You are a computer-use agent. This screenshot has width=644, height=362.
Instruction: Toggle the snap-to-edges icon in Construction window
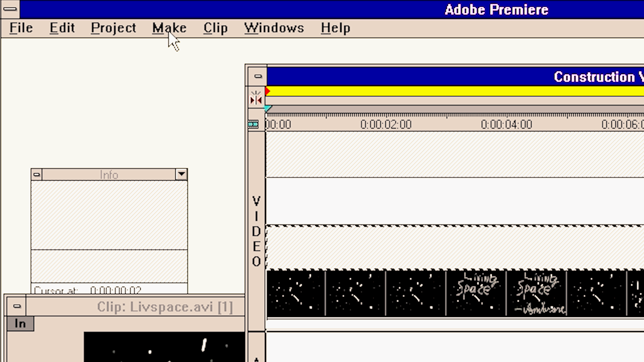pyautogui.click(x=256, y=97)
